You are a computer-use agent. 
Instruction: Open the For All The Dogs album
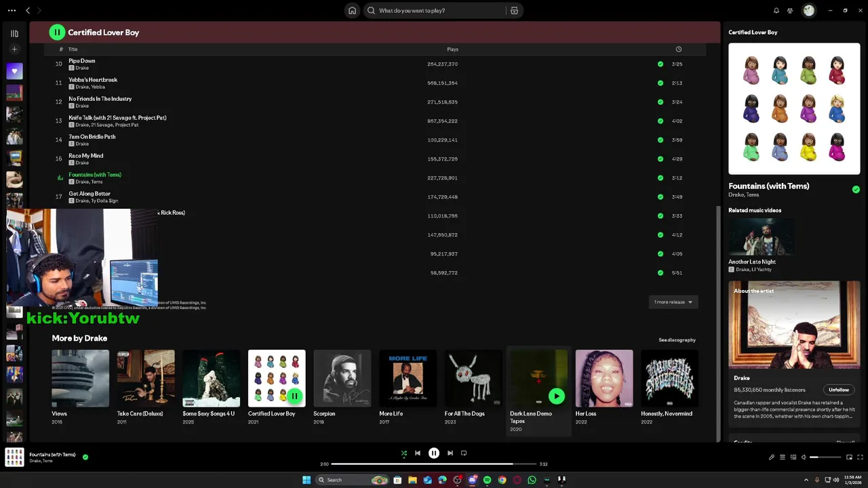point(473,387)
